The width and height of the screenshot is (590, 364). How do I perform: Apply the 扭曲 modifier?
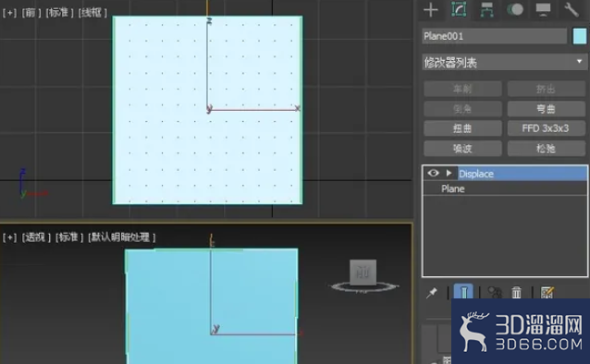[x=462, y=128]
